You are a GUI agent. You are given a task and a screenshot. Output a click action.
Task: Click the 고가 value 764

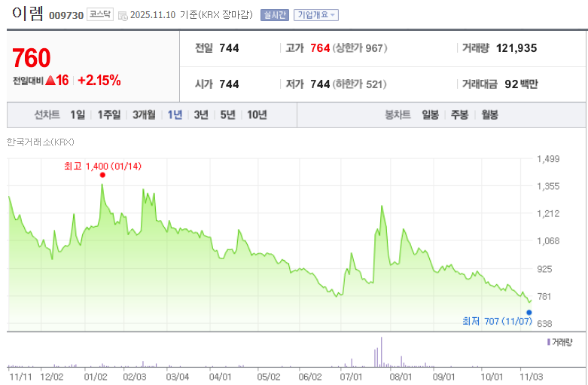320,48
